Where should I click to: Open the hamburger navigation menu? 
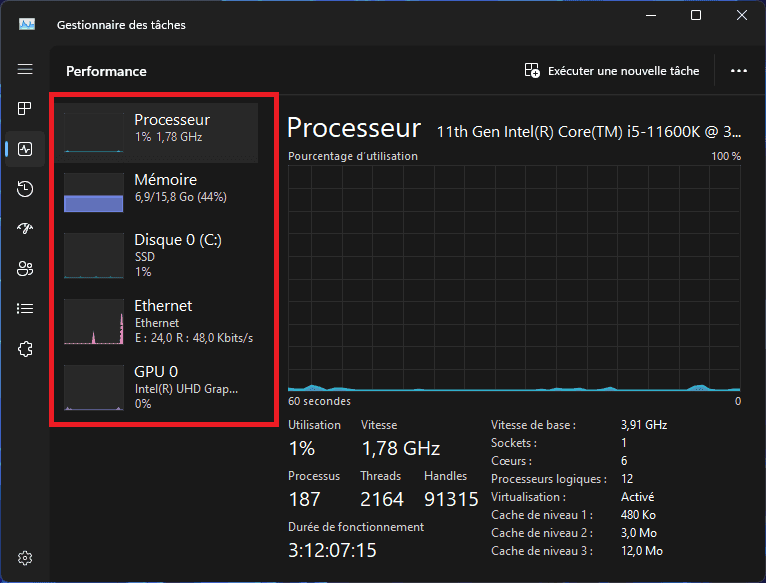(x=25, y=69)
